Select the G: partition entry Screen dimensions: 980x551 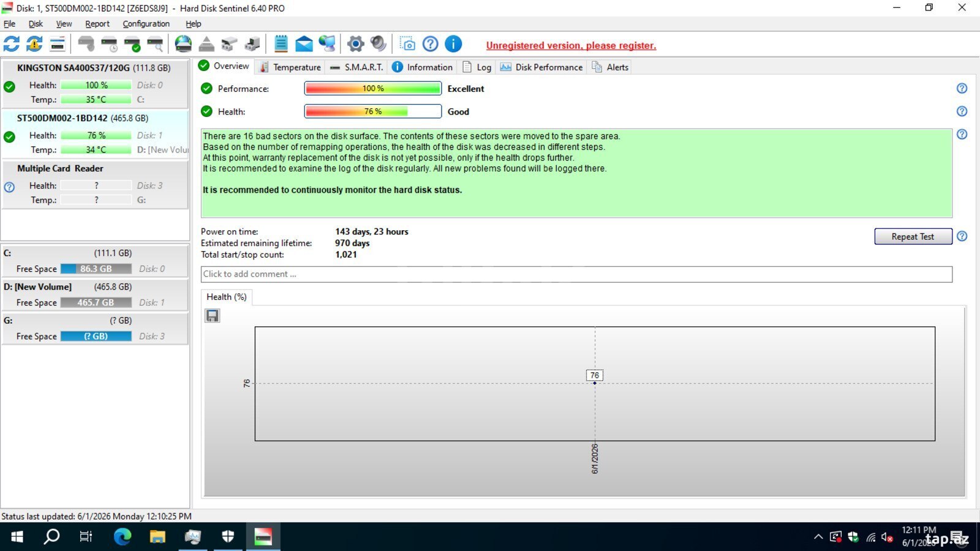pyautogui.click(x=95, y=328)
